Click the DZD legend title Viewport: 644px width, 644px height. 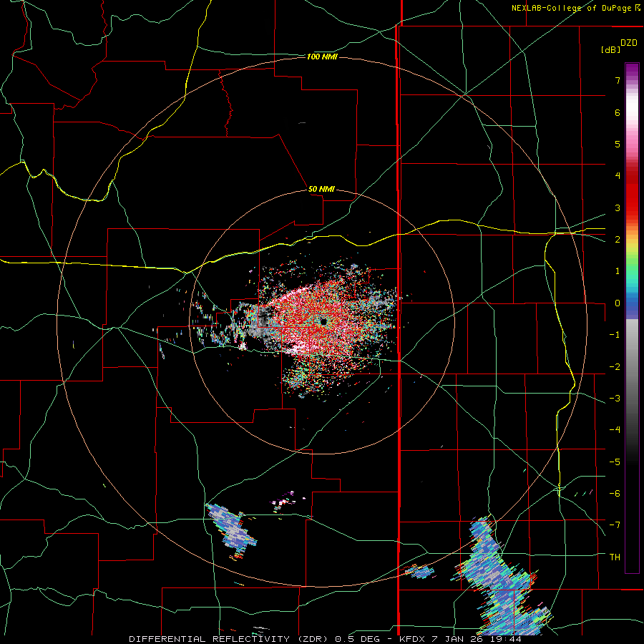point(629,43)
